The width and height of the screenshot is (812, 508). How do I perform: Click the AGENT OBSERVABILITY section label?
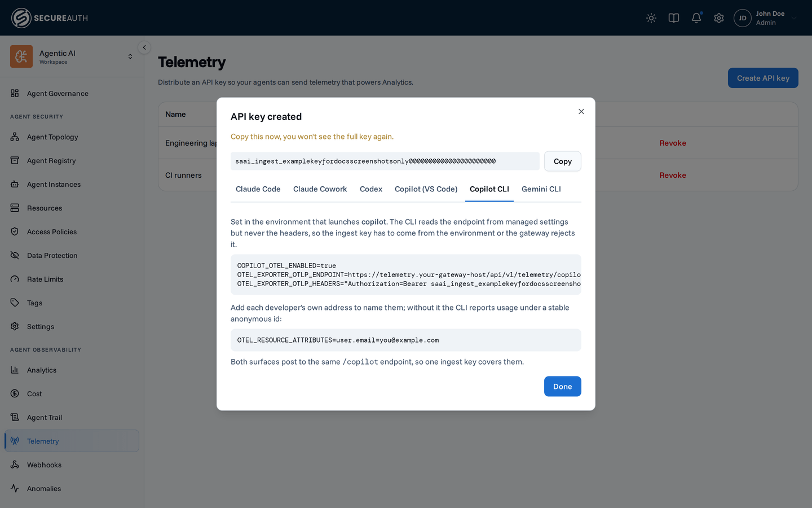point(46,350)
